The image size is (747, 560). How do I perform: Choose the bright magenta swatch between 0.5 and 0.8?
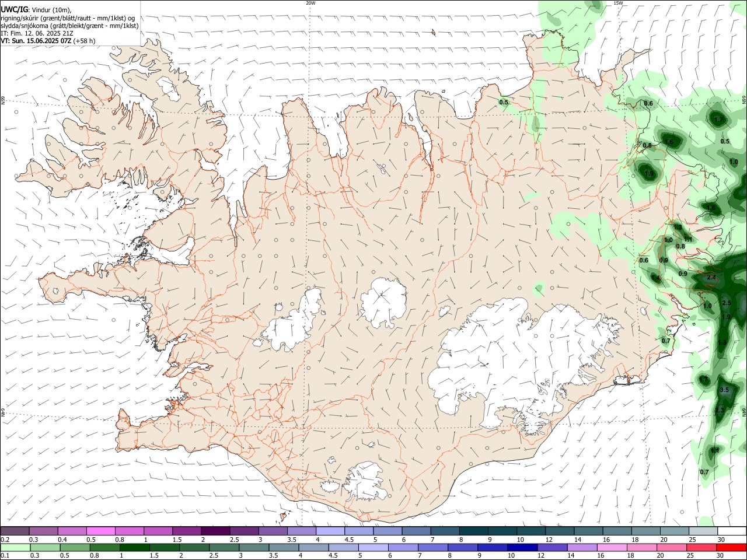click(x=100, y=531)
